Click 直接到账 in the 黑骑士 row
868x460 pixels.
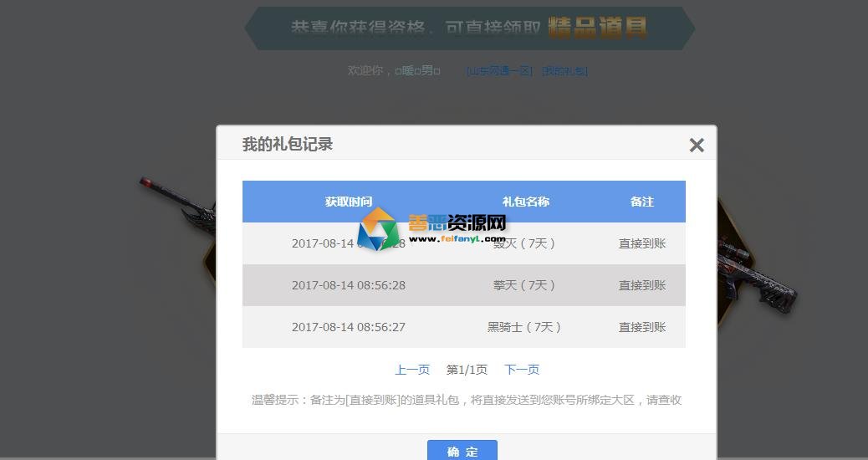point(641,327)
